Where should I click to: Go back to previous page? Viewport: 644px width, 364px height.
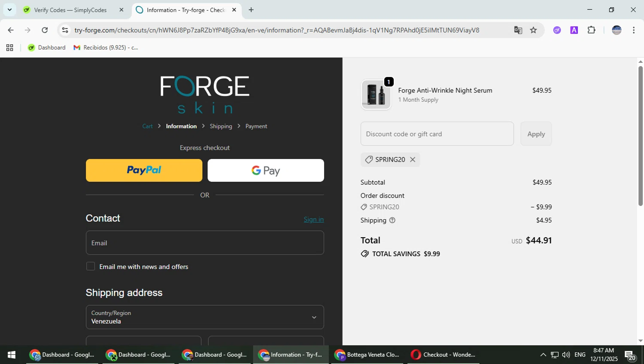(x=11, y=30)
